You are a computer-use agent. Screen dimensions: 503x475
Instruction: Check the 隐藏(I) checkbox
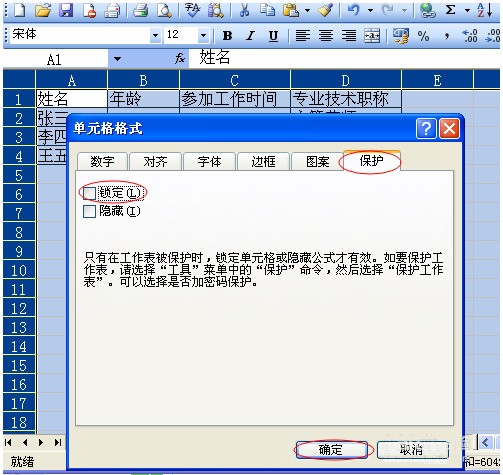pos(89,211)
